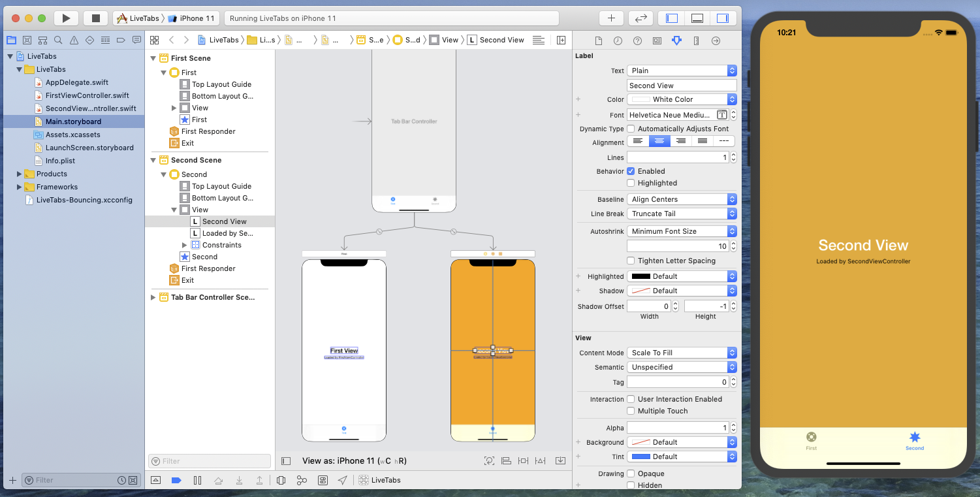Open the Add New Constraints button
Image resolution: width=980 pixels, height=497 pixels.
[x=523, y=460]
